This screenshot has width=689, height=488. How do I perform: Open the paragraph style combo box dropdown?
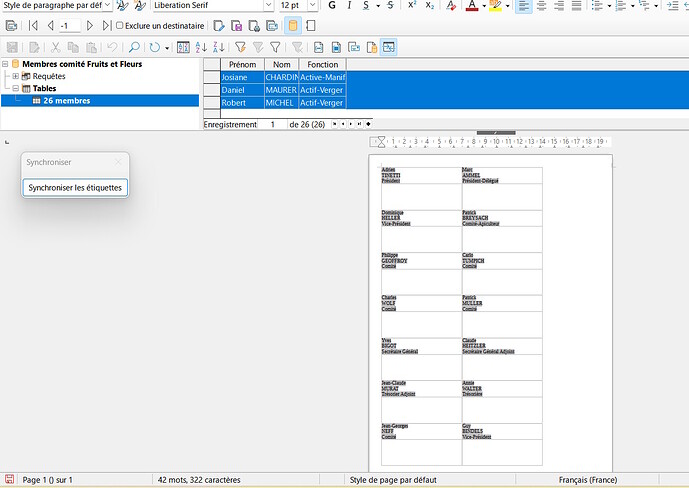click(107, 5)
